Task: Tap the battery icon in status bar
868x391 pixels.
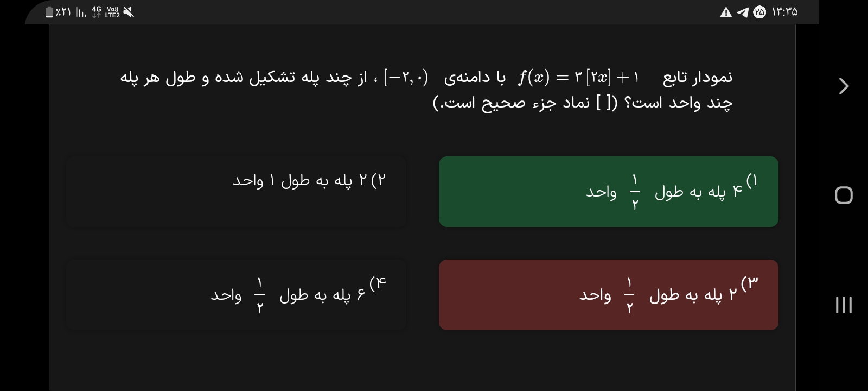Action: (49, 12)
